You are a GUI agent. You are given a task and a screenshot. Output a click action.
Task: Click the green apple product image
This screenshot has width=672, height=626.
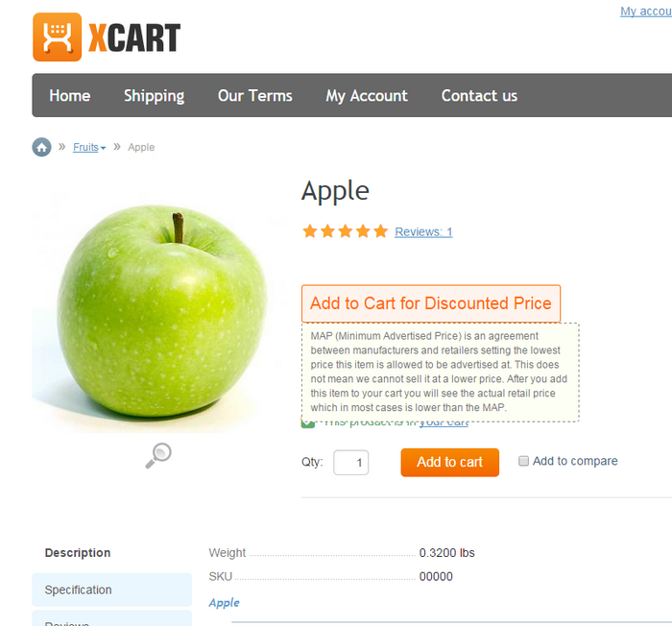click(x=160, y=311)
